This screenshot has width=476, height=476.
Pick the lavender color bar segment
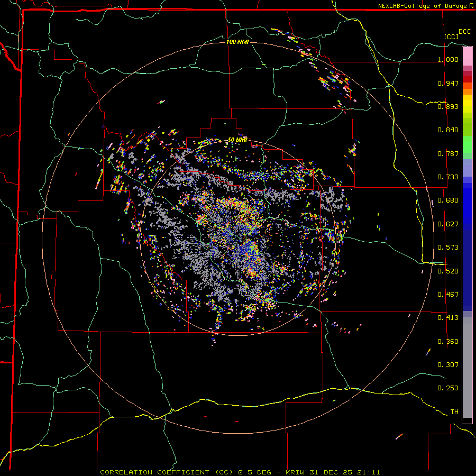click(x=467, y=168)
